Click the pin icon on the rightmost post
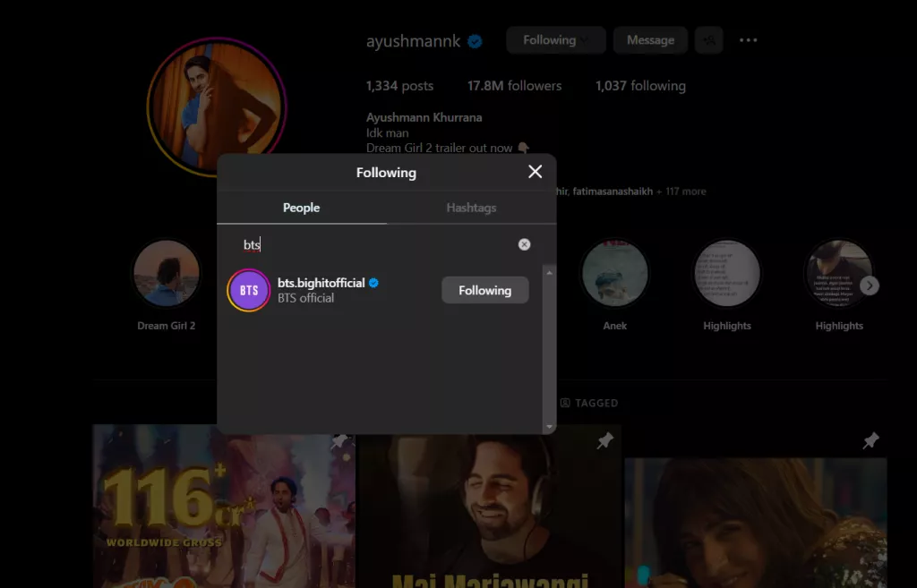Image resolution: width=917 pixels, height=588 pixels. [x=870, y=441]
